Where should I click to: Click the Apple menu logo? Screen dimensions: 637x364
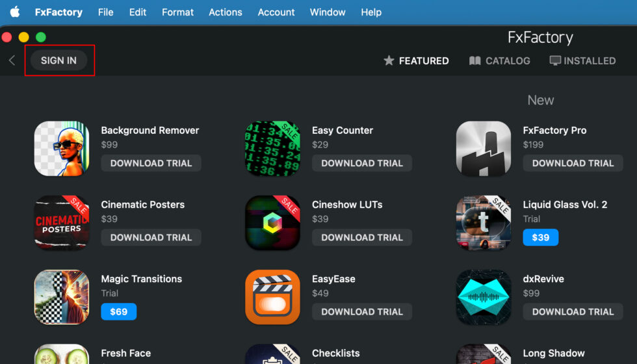(x=14, y=12)
